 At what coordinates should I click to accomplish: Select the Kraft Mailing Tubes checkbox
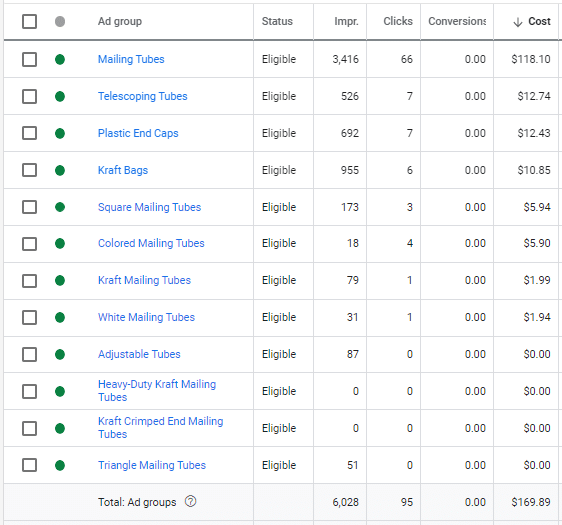29,281
